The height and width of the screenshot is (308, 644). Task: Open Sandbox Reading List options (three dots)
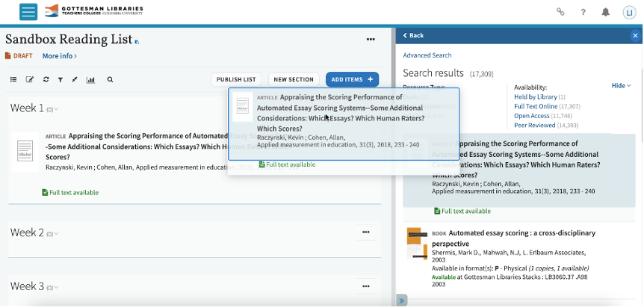371,40
